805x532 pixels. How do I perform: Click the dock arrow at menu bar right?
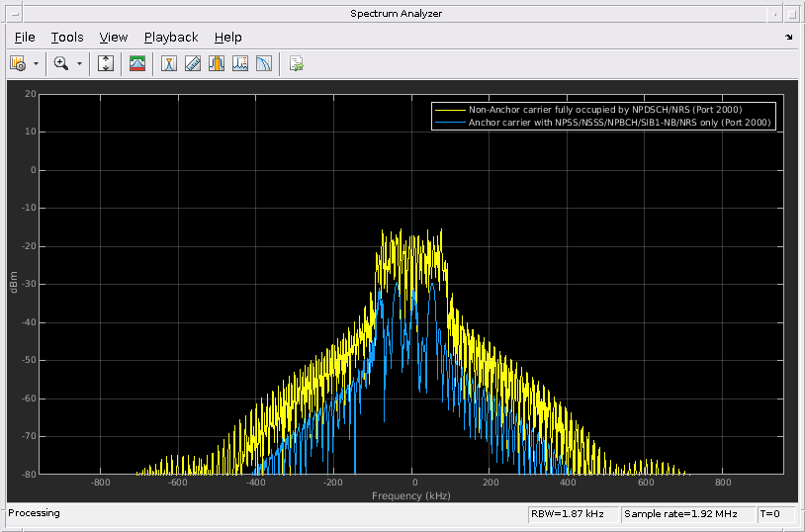point(788,37)
